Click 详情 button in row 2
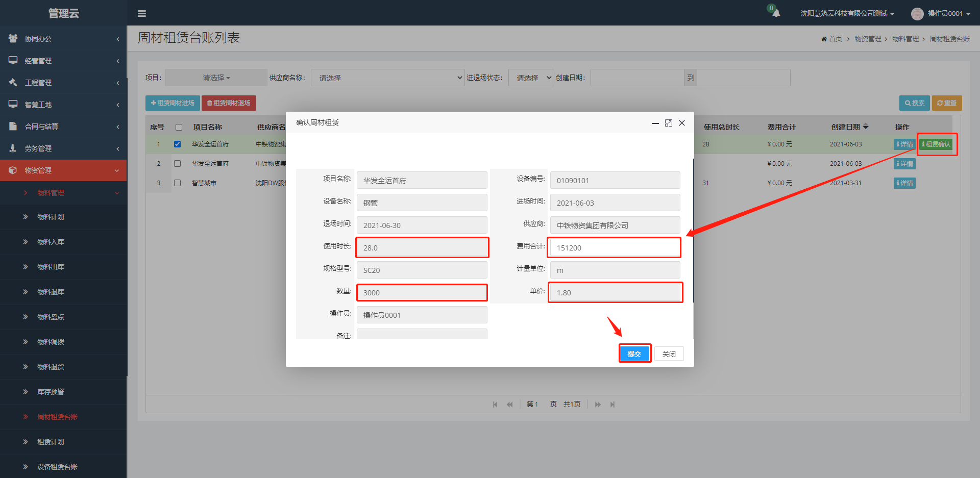 [904, 164]
